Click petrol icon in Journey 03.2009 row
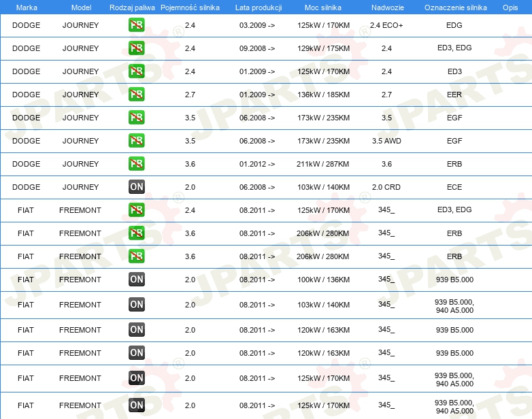Image resolution: width=532 pixels, height=419 pixels. 136,24
